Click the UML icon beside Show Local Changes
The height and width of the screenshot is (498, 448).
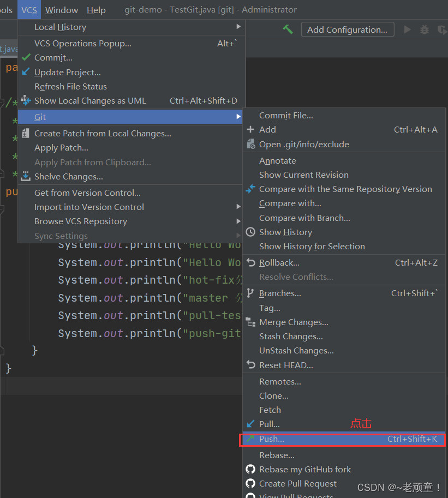tap(26, 100)
